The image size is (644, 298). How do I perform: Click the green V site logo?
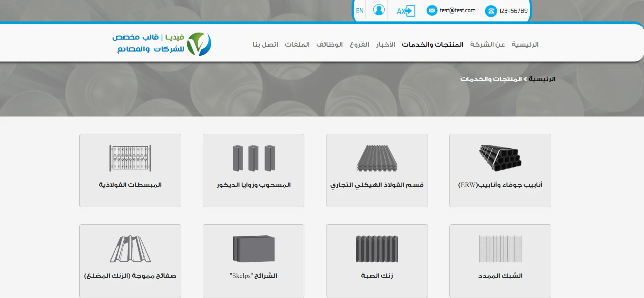tap(199, 44)
